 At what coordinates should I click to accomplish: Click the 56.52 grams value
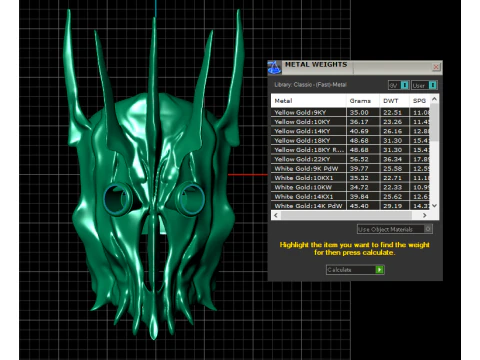pos(359,159)
